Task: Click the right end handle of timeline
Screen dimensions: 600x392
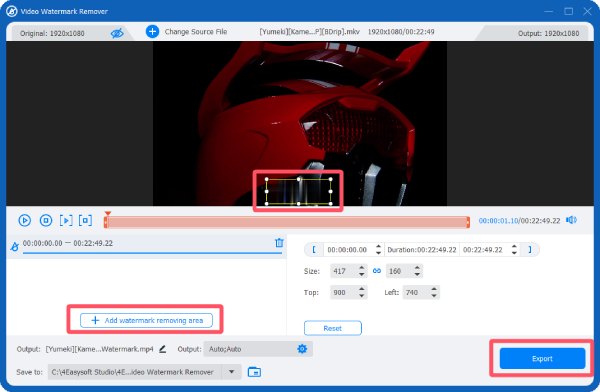Action: coord(468,222)
